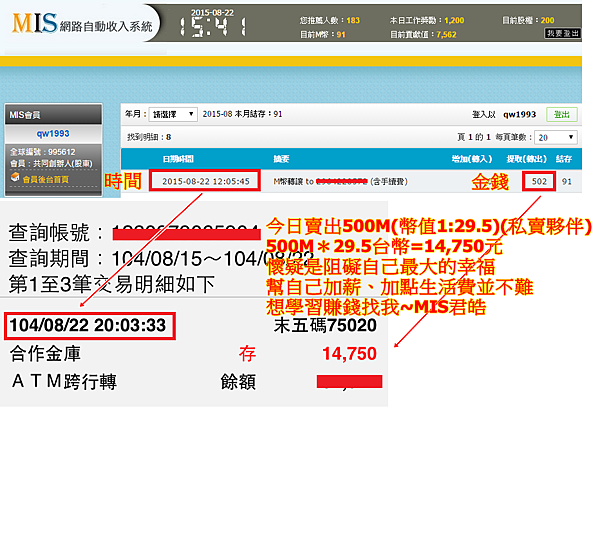
Task: Click the 結存 column header
Action: click(564, 159)
